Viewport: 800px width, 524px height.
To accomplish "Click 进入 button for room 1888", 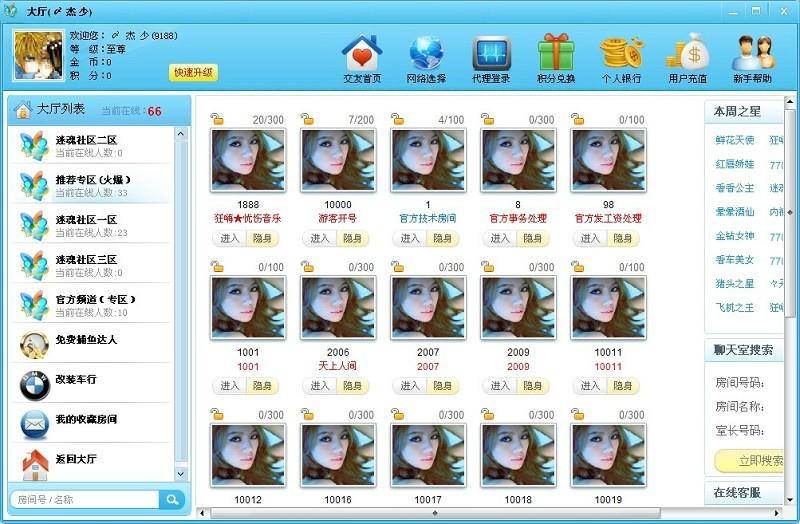I will tap(229, 238).
